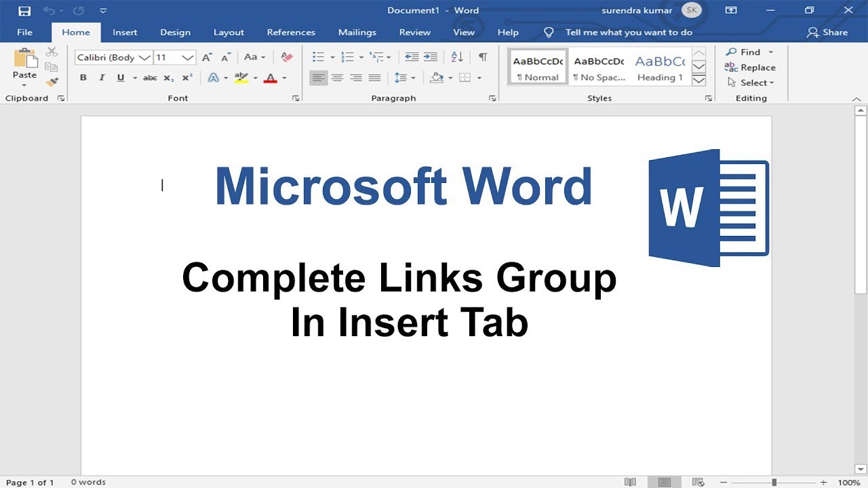The image size is (868, 488).
Task: Open the Change Case Aa dropdown
Action: [x=255, y=58]
